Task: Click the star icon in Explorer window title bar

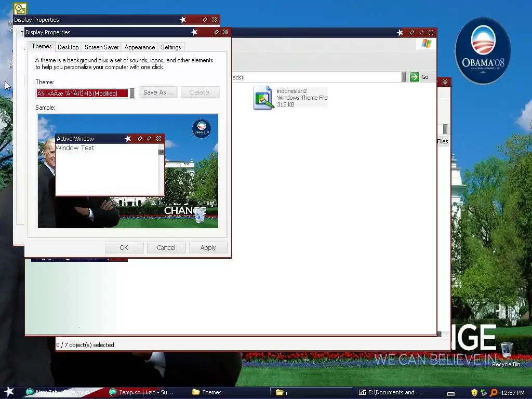Action: point(400,33)
